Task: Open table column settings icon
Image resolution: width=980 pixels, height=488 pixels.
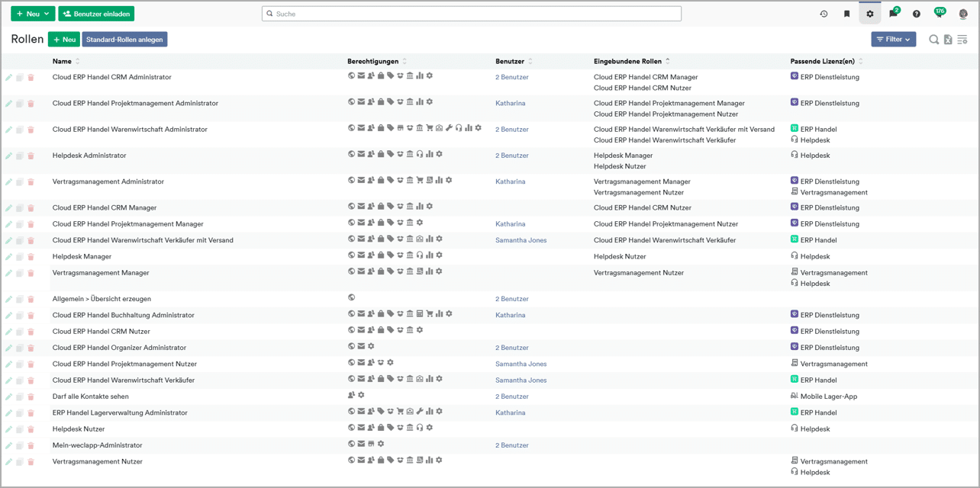Action: [x=962, y=40]
